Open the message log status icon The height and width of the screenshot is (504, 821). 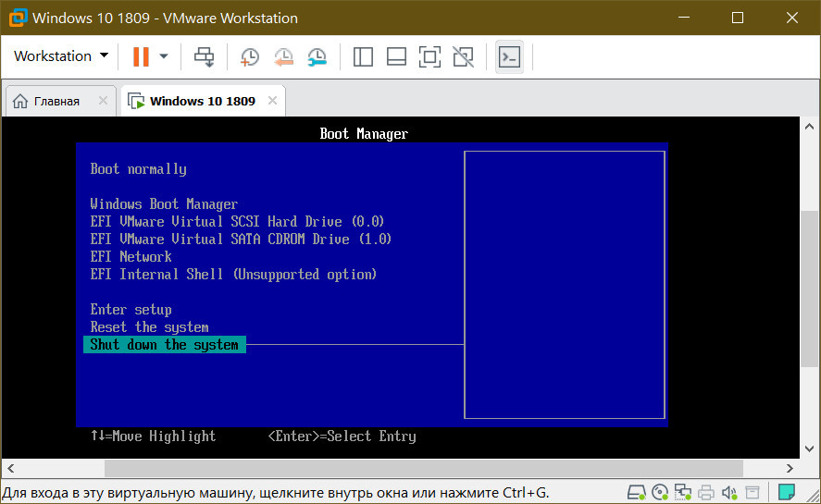point(786,493)
